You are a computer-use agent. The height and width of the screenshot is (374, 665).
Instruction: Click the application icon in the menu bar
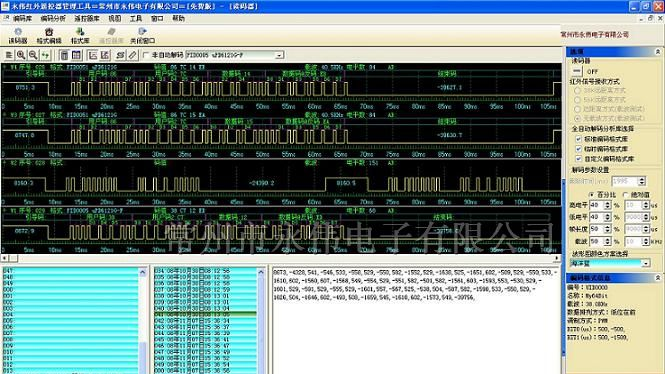(x=6, y=18)
